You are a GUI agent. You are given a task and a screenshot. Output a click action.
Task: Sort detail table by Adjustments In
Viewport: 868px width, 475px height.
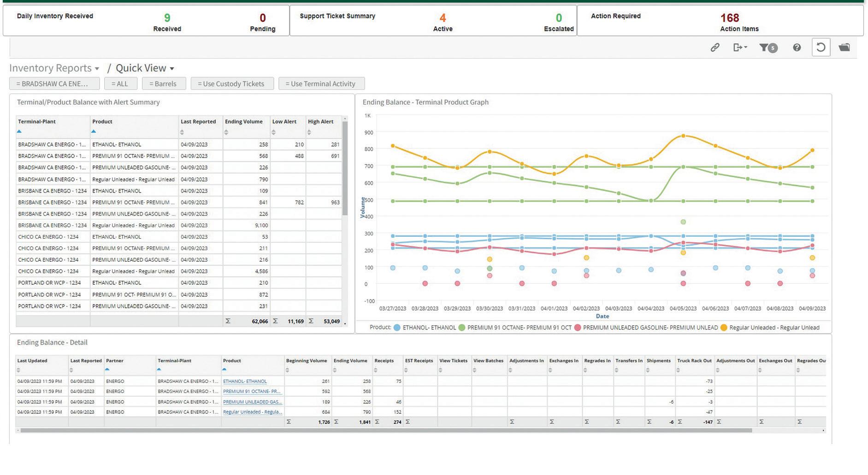click(x=511, y=370)
